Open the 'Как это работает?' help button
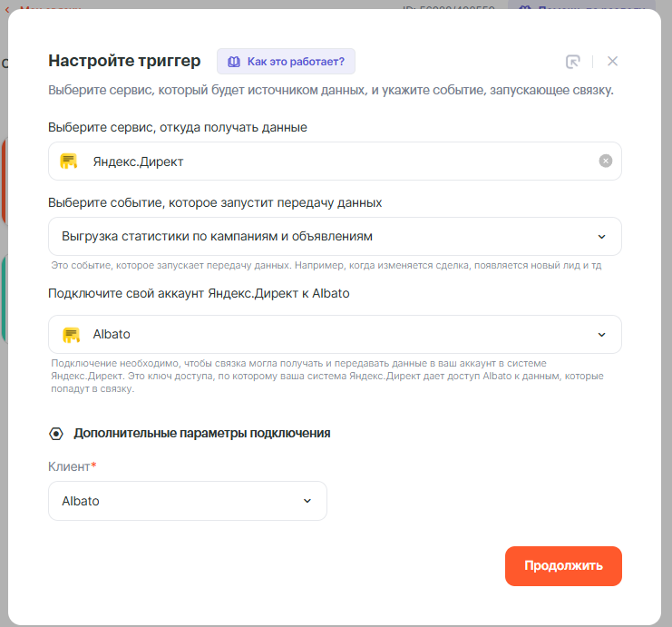This screenshot has height=627, width=672. click(x=286, y=62)
